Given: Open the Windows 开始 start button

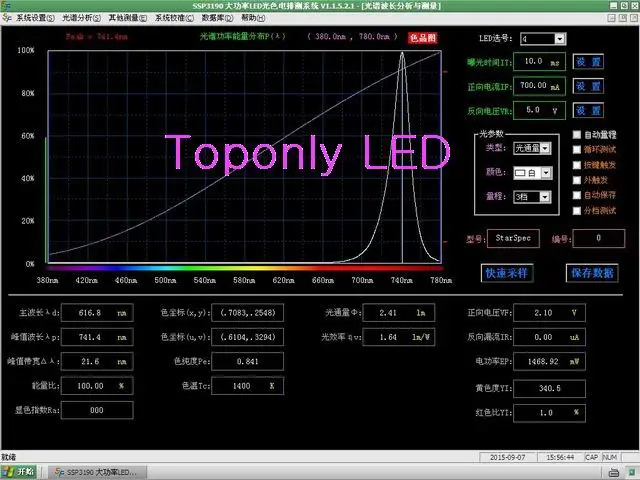Looking at the screenshot, I should click(x=19, y=472).
